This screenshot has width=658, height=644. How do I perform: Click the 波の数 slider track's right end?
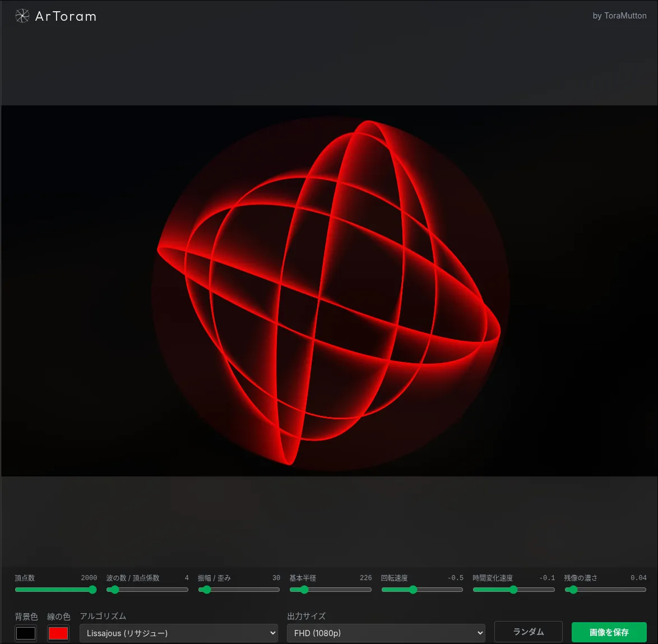coord(186,590)
